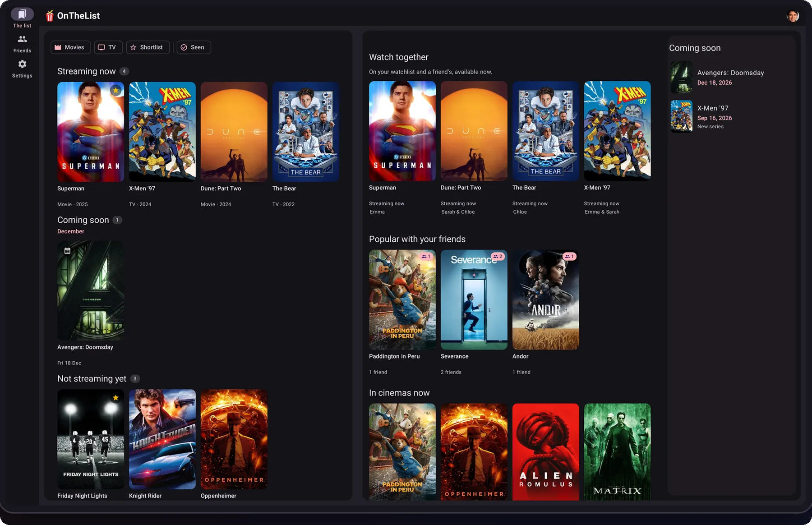Open Avengers: Doomsday poster under December
The width and height of the screenshot is (812, 525).
coord(91,290)
